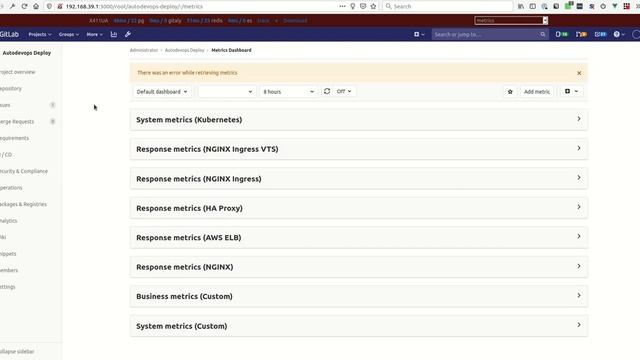Focus the browser Search box
The height and width of the screenshot is (360, 640).
[448, 7]
